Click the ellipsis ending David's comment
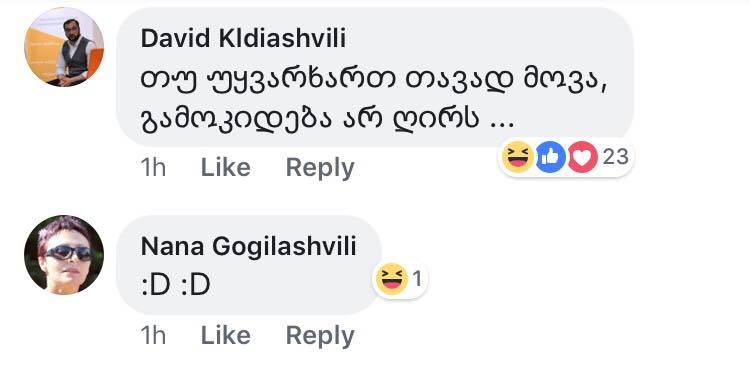This screenshot has height=375, width=750. (502, 125)
